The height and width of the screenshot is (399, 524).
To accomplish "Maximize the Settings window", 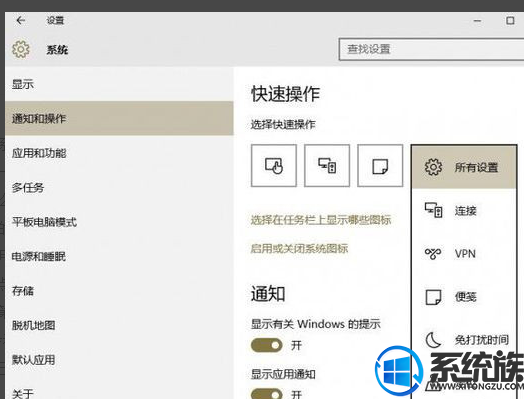I will pyautogui.click(x=510, y=21).
